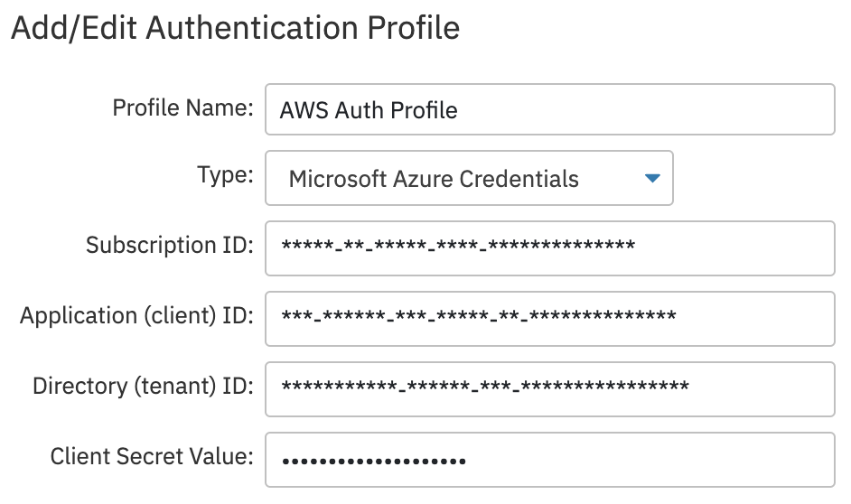Click the Profile Name input field

(x=550, y=109)
